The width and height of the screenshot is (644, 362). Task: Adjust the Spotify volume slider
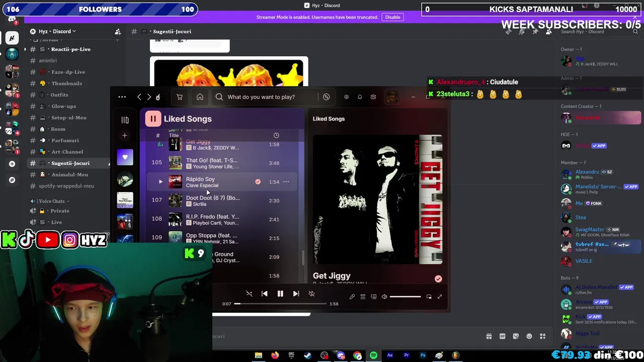[x=405, y=297]
